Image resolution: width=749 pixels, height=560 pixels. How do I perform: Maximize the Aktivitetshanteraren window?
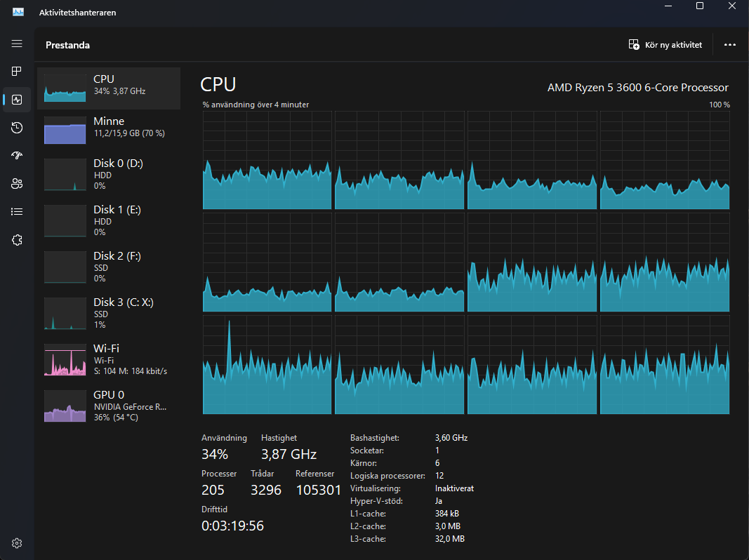pos(699,6)
